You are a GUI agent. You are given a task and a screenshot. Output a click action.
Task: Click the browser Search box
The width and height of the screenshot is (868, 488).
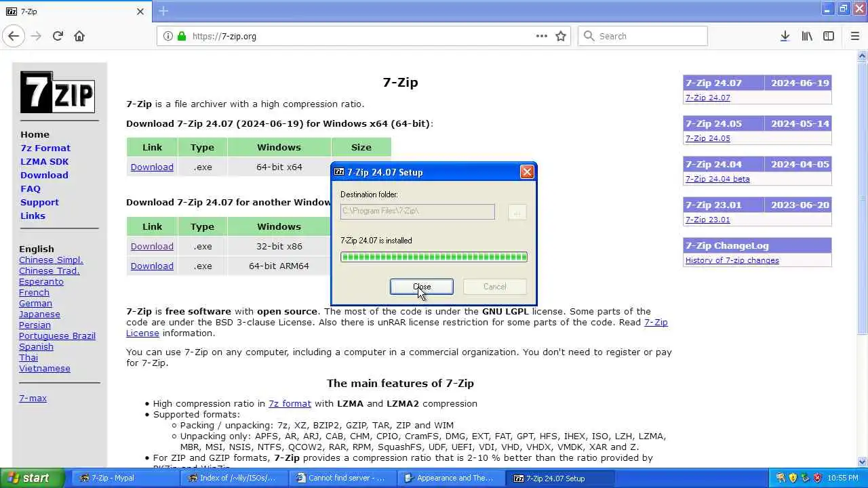[642, 36]
